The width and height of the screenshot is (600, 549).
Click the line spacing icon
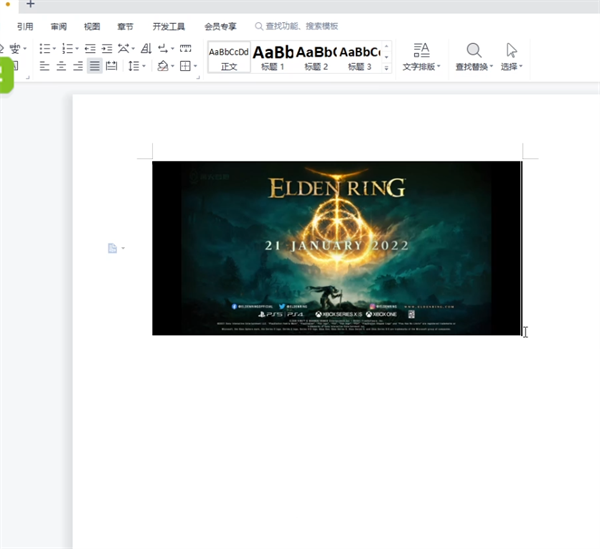(x=134, y=66)
